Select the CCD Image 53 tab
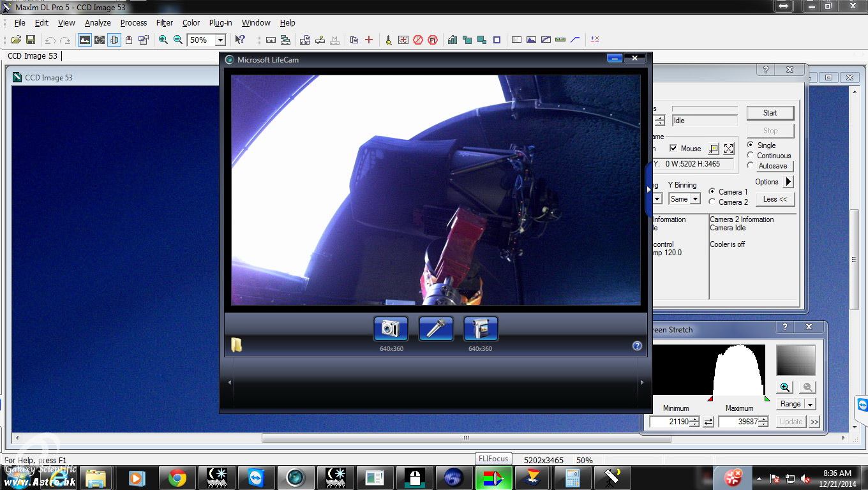The width and height of the screenshot is (868, 490). [34, 56]
